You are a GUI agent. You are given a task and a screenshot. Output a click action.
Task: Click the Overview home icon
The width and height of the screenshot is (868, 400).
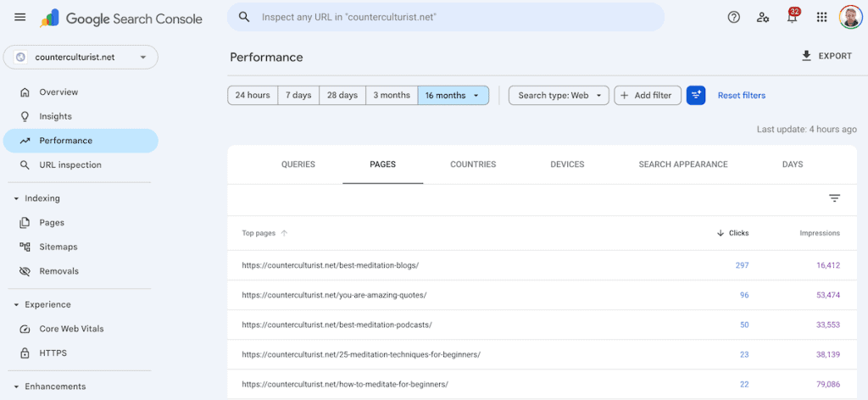25,92
